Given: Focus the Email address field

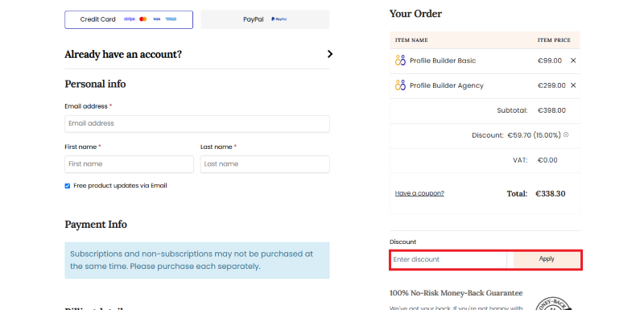Looking at the screenshot, I should click(x=196, y=123).
